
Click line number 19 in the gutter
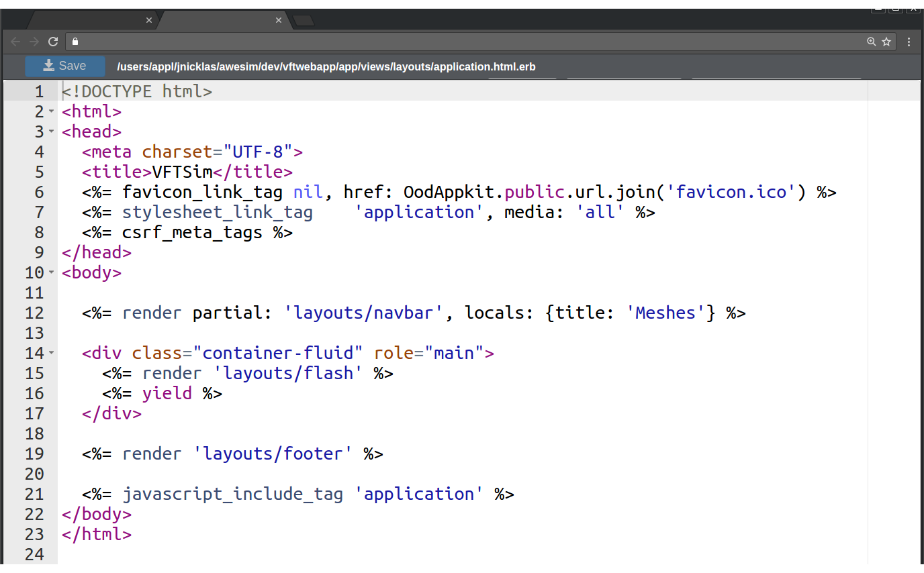tap(34, 454)
